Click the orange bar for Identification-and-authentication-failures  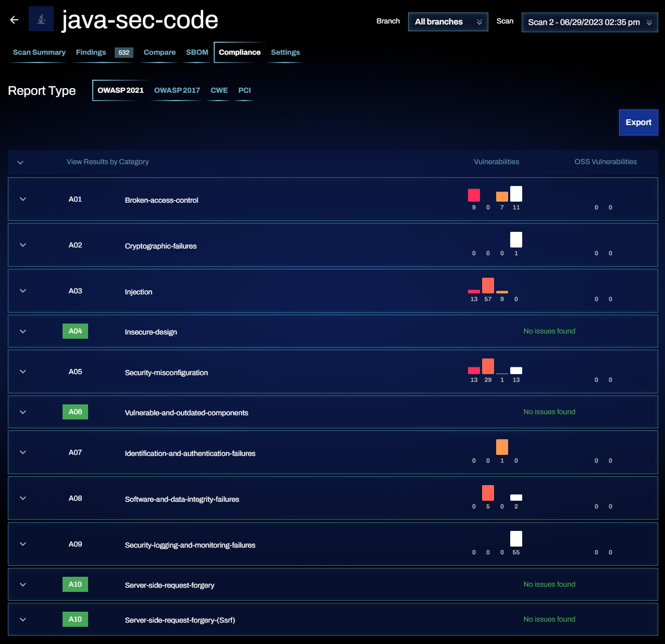pos(502,447)
